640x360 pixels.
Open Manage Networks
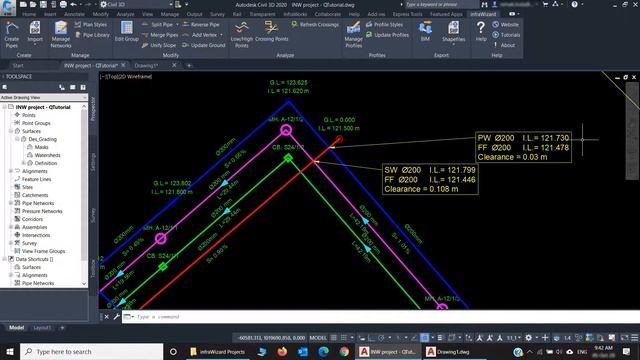61,35
